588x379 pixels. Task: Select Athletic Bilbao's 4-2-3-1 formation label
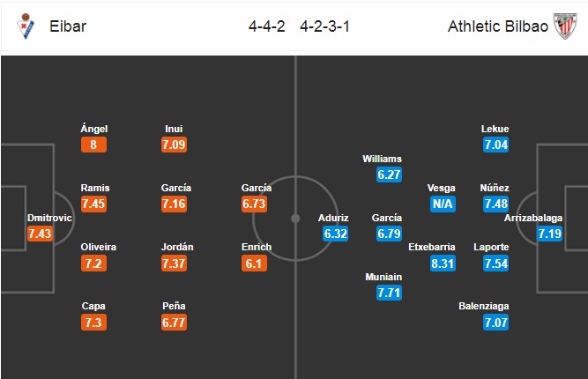pyautogui.click(x=324, y=26)
